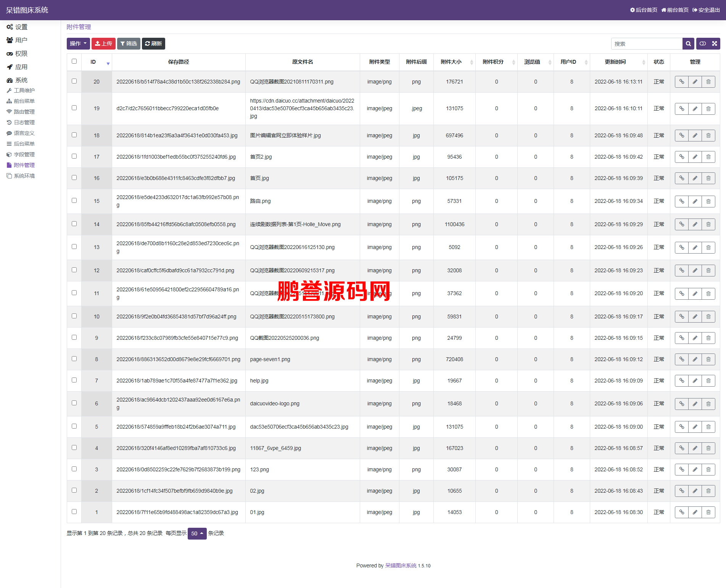Check the checkbox for row ID 1
The width and height of the screenshot is (726, 588).
(x=74, y=512)
